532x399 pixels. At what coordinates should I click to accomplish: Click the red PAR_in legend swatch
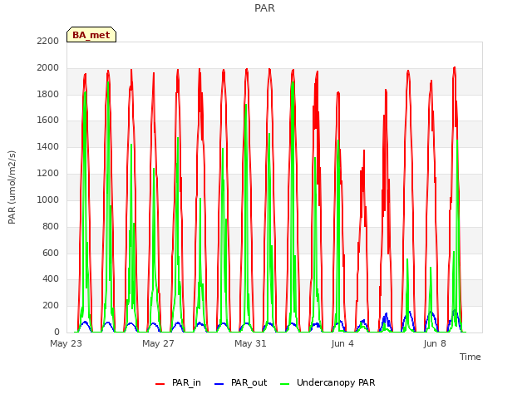tap(160, 384)
